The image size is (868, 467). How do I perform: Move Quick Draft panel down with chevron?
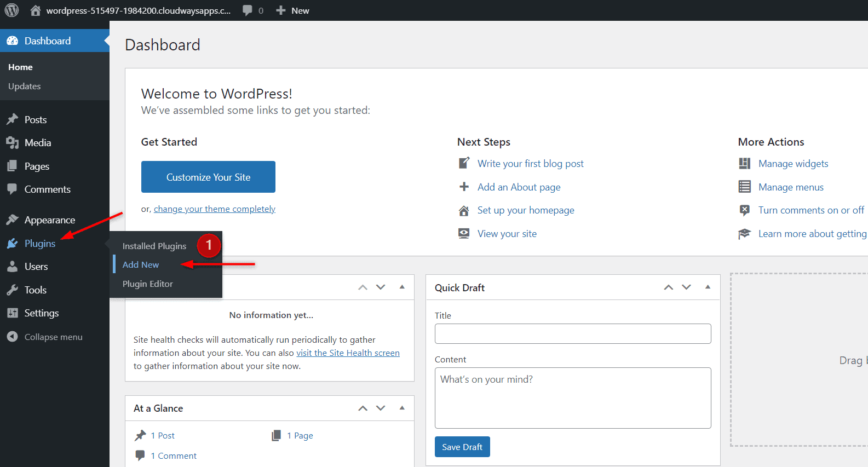[x=687, y=287]
